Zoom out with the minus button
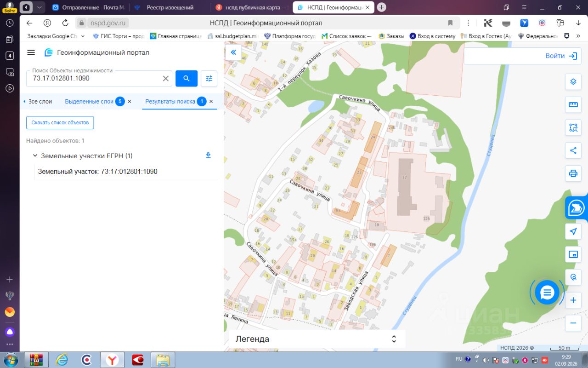 (573, 323)
